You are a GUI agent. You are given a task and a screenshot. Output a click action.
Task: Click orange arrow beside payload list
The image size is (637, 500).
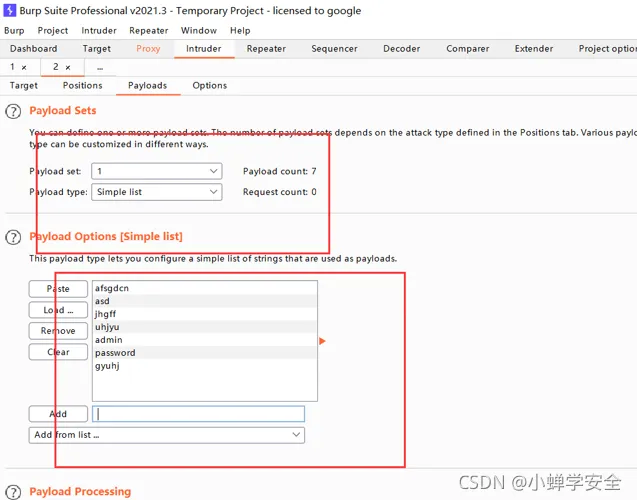(322, 341)
